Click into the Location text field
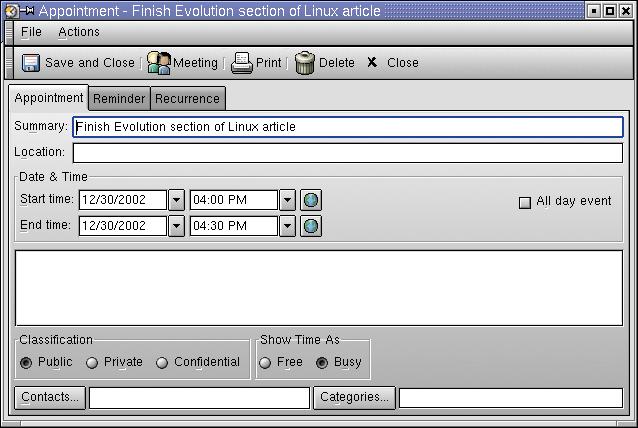The width and height of the screenshot is (638, 428). 347,153
